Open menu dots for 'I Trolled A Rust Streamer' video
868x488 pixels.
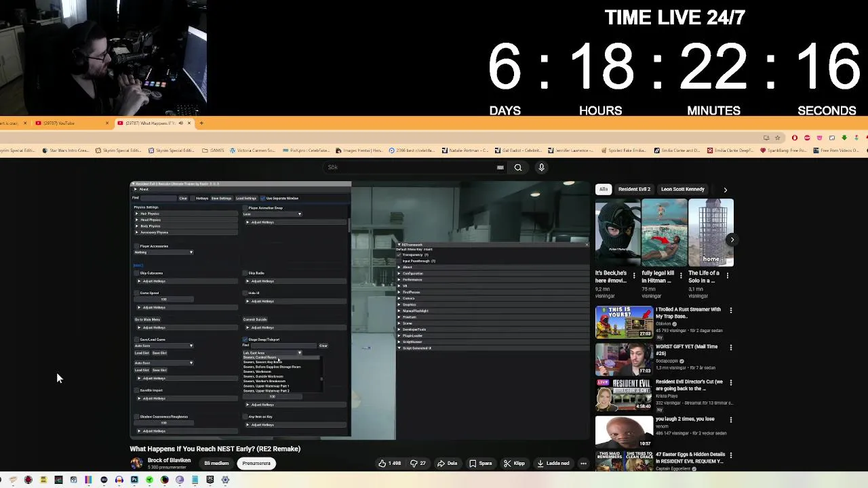point(730,310)
